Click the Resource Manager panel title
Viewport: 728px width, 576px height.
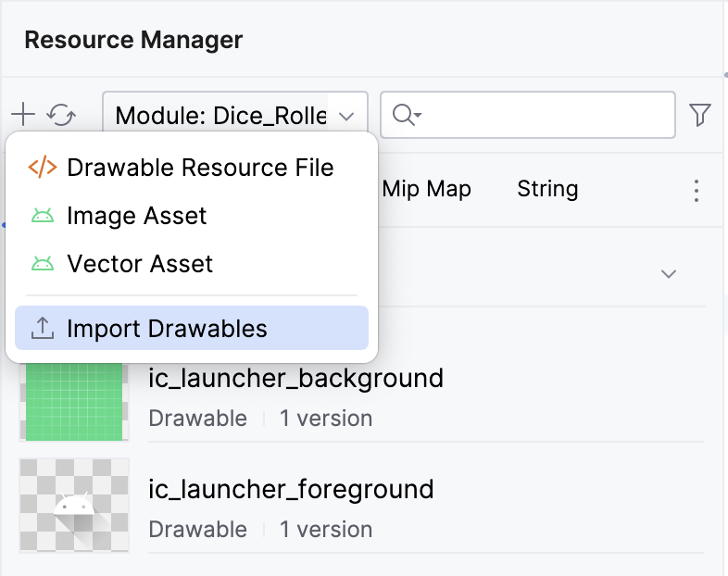(x=133, y=40)
